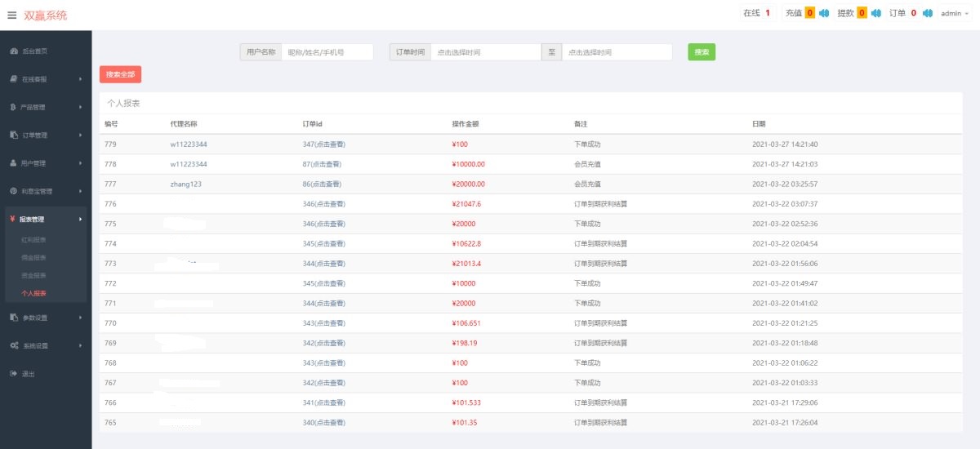This screenshot has width=980, height=449.
Task: Collapse the 报表管理 menu arrow
Action: (x=80, y=219)
